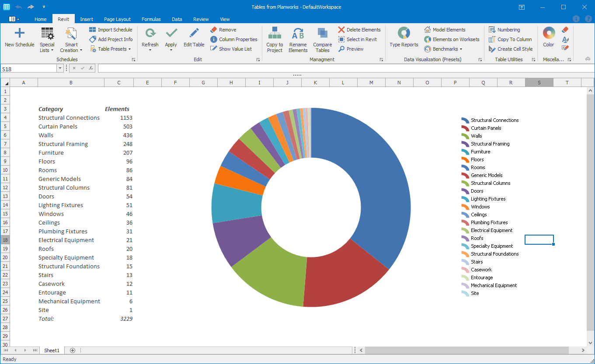Launch the Compare Tables tool

(322, 38)
